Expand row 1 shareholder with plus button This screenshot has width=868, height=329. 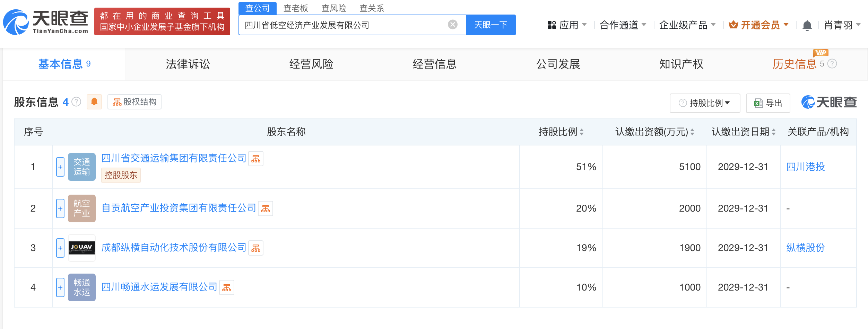[x=60, y=167]
